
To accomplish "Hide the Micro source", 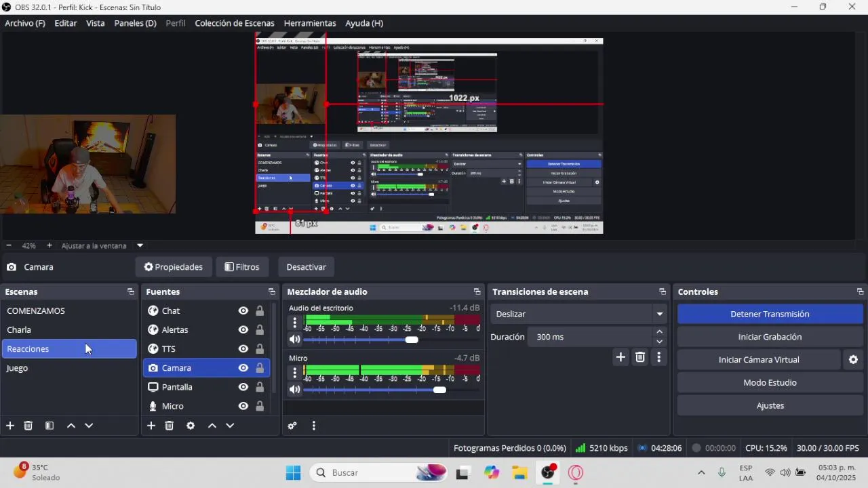I will coord(243,406).
